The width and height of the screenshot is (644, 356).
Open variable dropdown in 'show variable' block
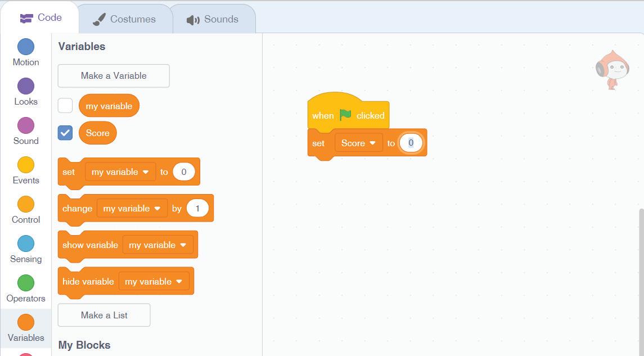point(157,245)
